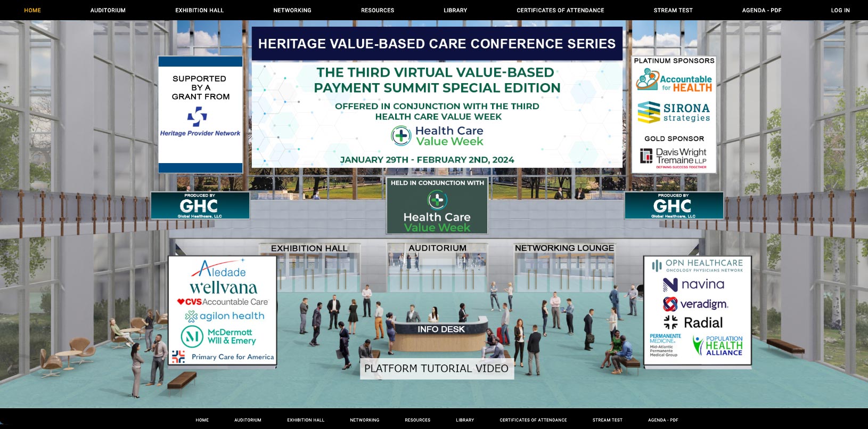Open Exhibition Hall in footer navigation

306,420
